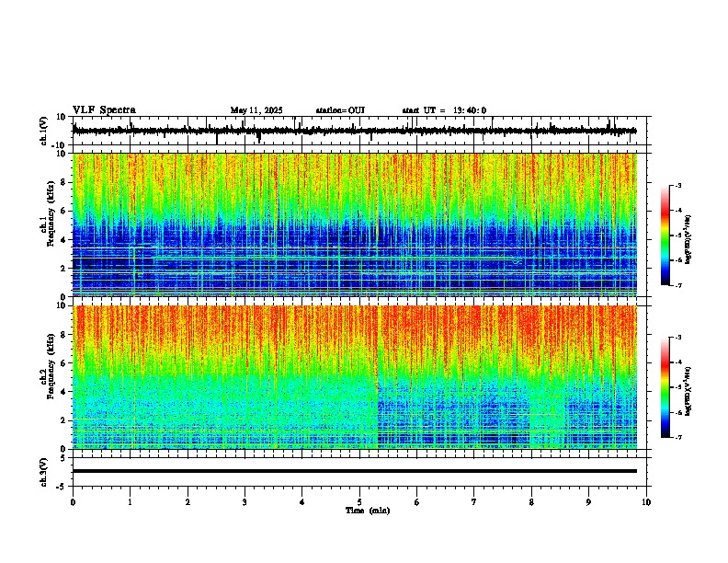Click inside the ch.2 spectrogram panel

point(355,377)
